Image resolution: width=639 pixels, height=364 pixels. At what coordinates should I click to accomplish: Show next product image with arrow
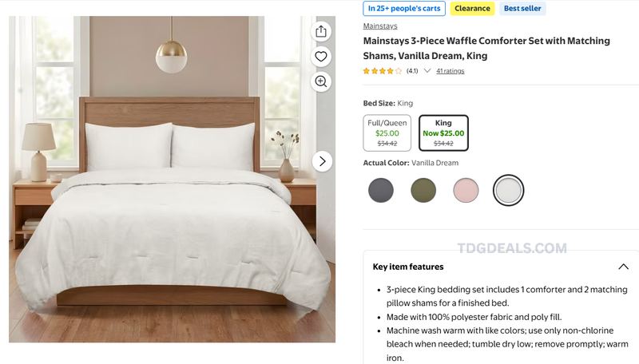coord(323,161)
